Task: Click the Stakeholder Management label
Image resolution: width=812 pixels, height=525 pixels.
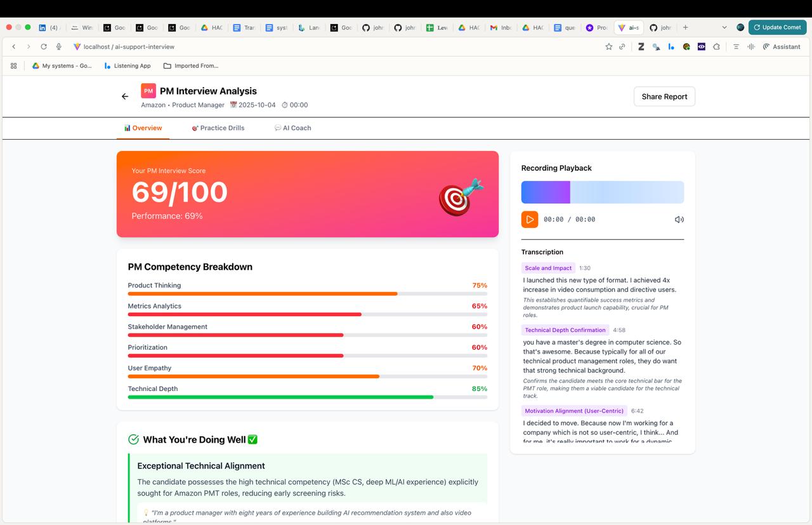Action: [167, 326]
